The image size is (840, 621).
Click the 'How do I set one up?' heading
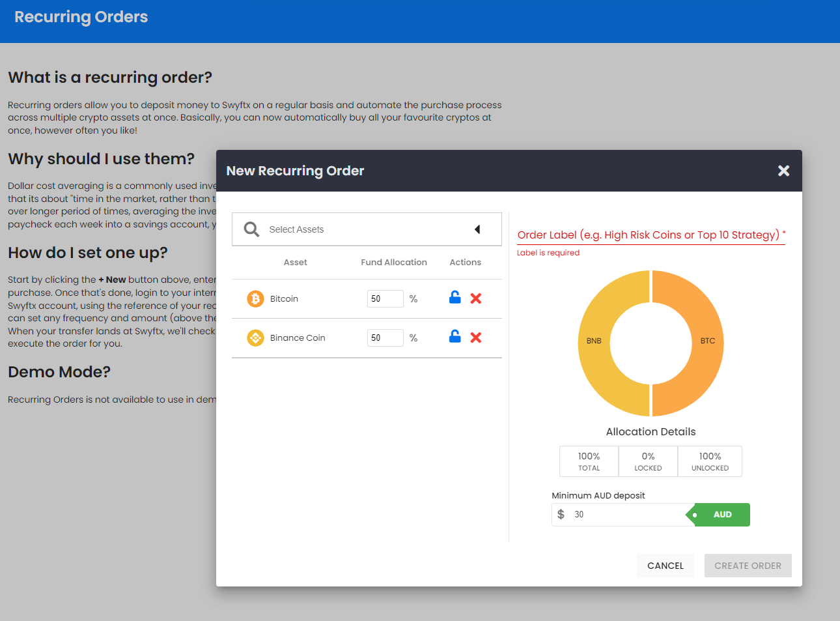88,253
